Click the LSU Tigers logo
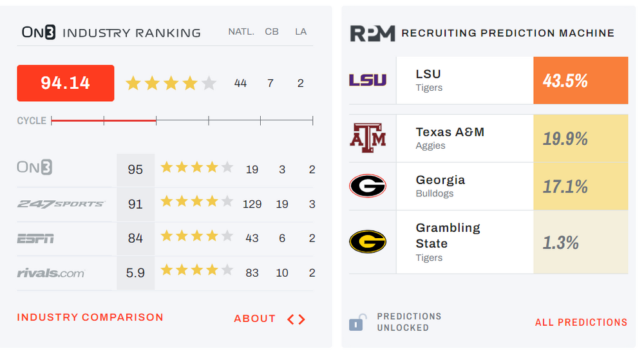The height and width of the screenshot is (356, 644). 368,80
